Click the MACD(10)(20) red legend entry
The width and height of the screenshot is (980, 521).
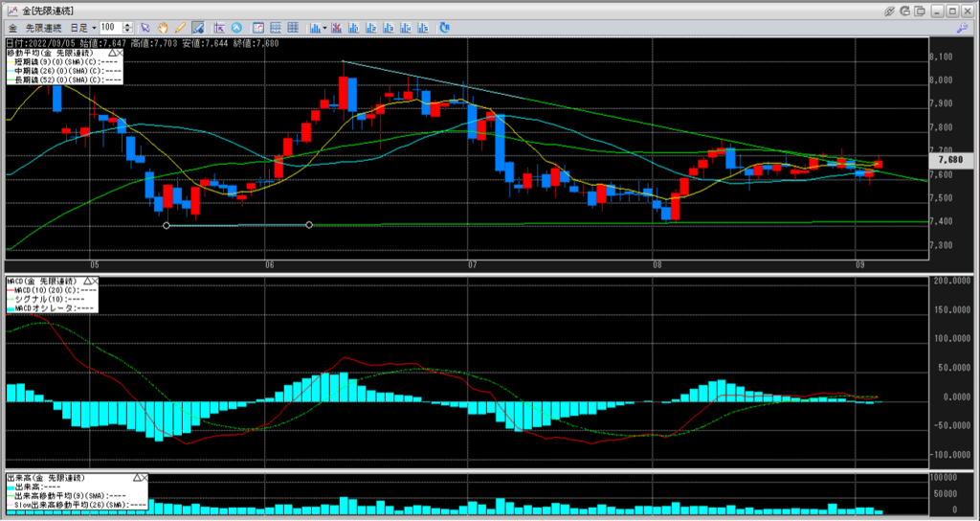click(52, 290)
